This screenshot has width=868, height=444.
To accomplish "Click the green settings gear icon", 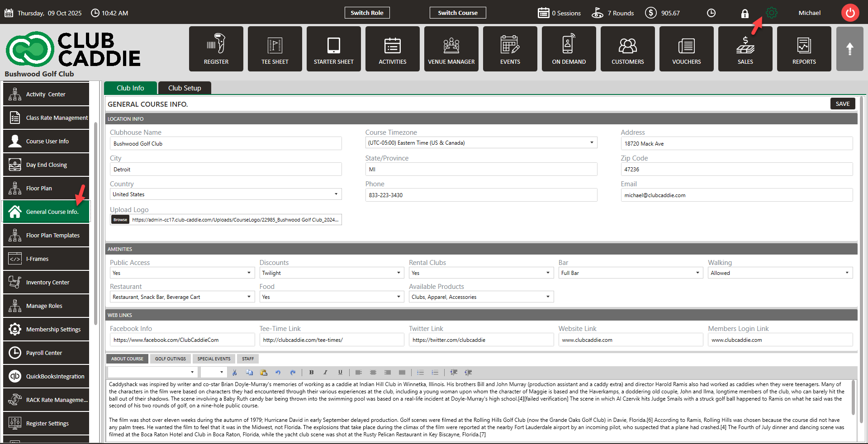I will pyautogui.click(x=771, y=13).
